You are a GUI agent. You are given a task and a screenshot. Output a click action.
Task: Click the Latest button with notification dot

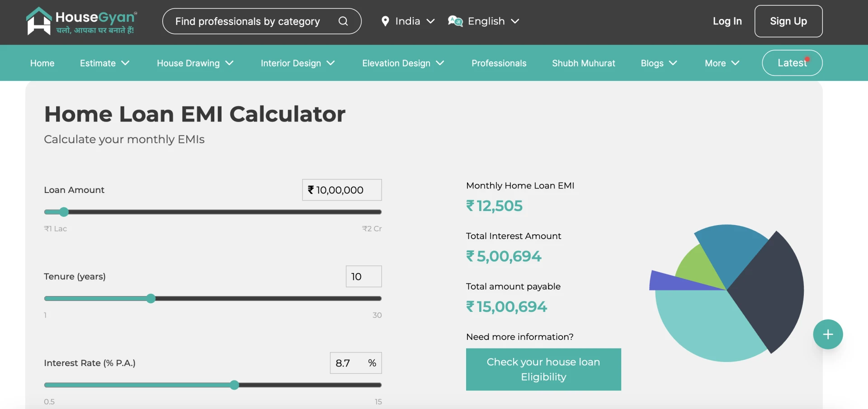(x=792, y=63)
